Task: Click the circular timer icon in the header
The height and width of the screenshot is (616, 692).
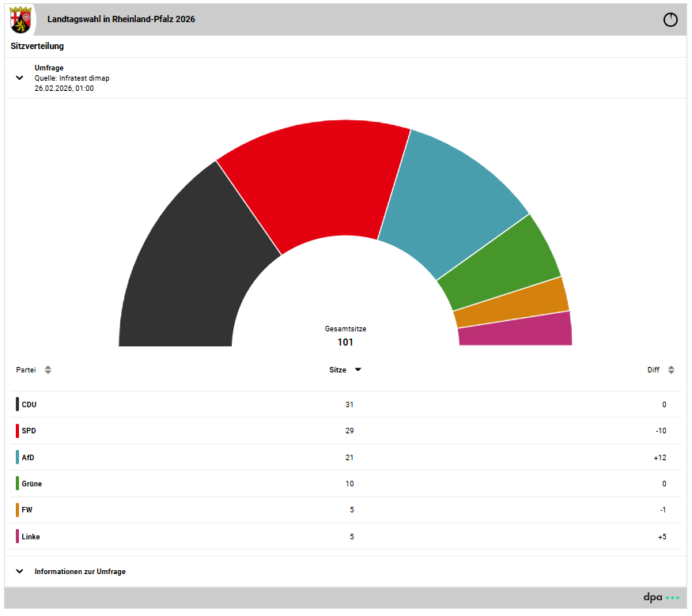Action: 670,20
